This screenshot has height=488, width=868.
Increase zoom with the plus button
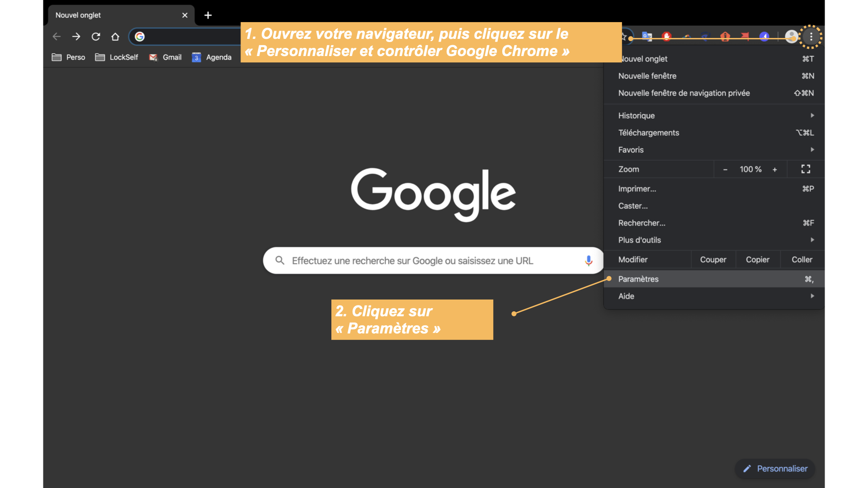775,169
